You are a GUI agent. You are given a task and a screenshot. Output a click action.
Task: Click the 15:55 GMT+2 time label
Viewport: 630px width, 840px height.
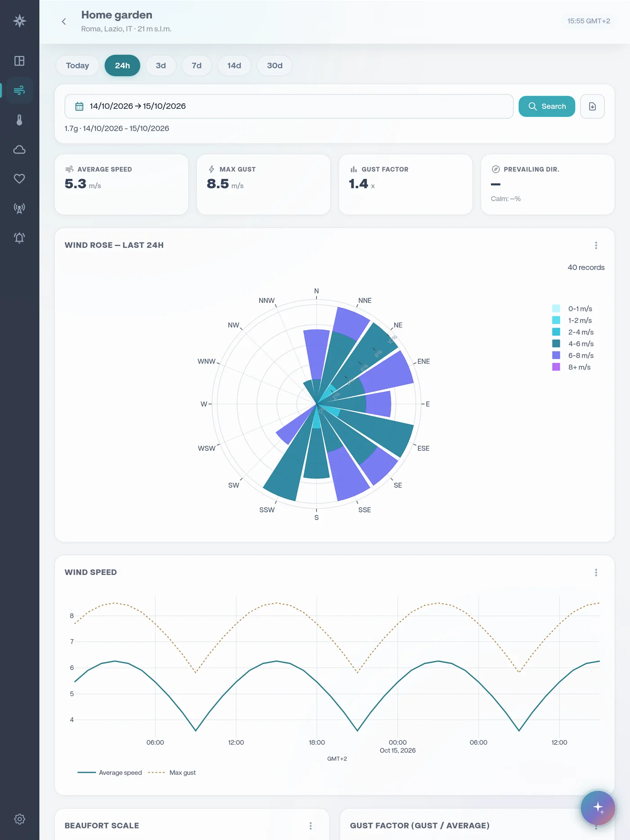coord(589,21)
